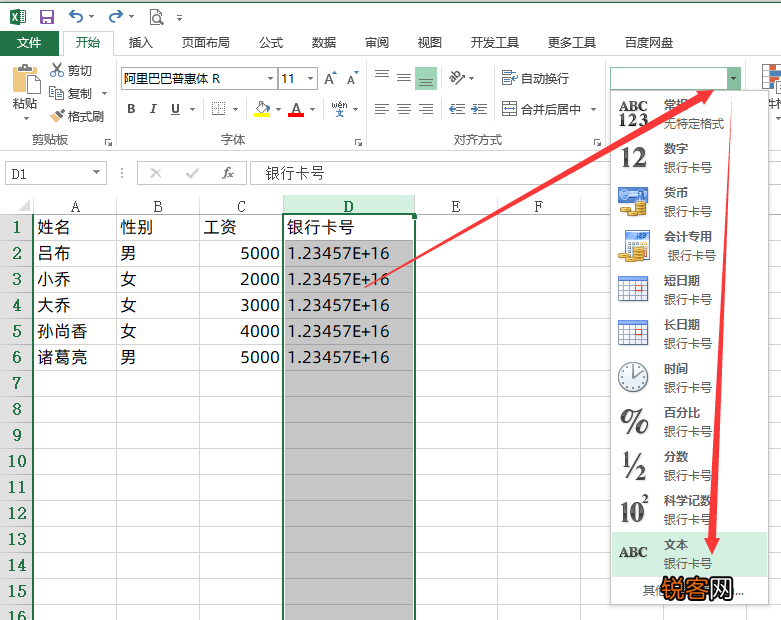Open Print Preview from quick access toolbar

tap(156, 17)
